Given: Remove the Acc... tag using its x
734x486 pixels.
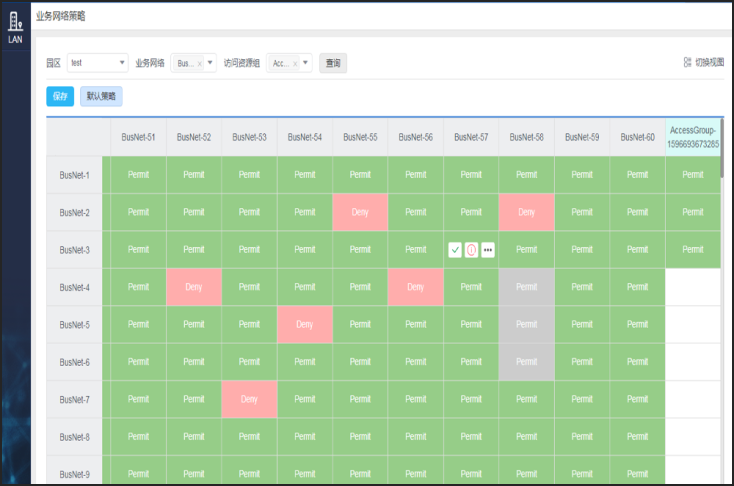Looking at the screenshot, I should click(295, 63).
